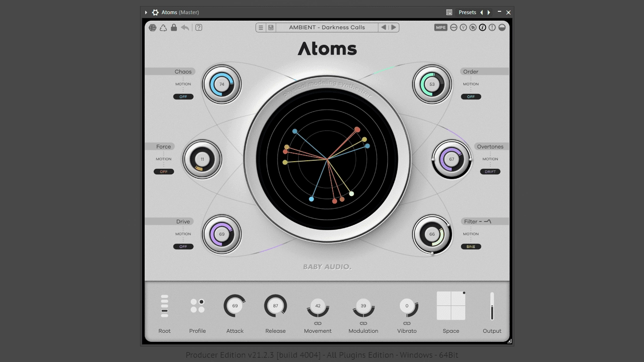Click the Movement knob showing 42
This screenshot has width=644, height=362.
[x=318, y=306]
